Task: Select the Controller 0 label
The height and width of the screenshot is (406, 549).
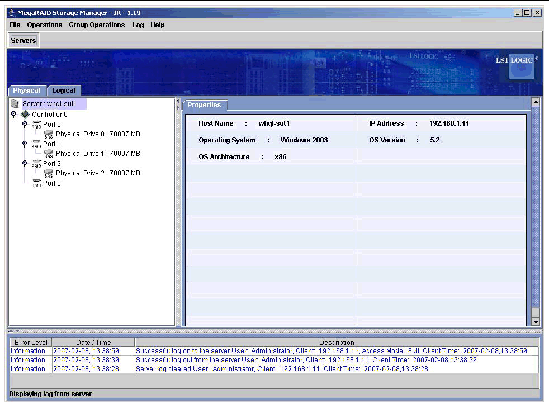Action: click(49, 114)
